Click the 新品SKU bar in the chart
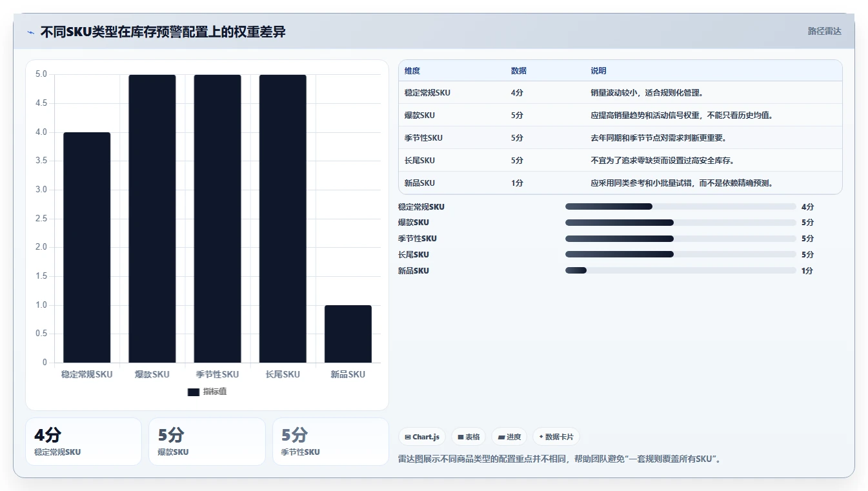Viewport: 868px width, 491px height. (348, 334)
